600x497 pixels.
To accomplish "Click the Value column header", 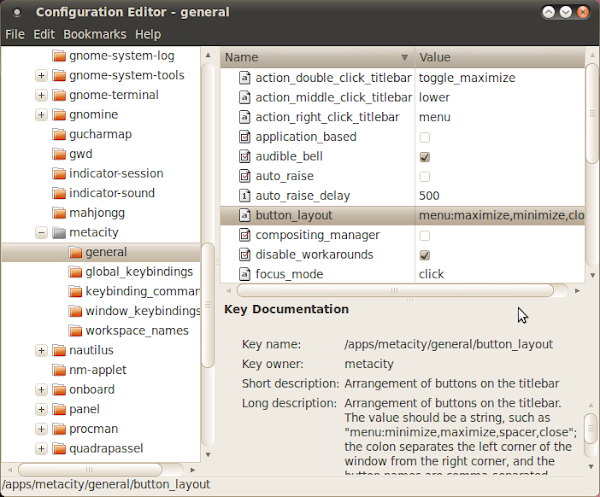I will [500, 57].
